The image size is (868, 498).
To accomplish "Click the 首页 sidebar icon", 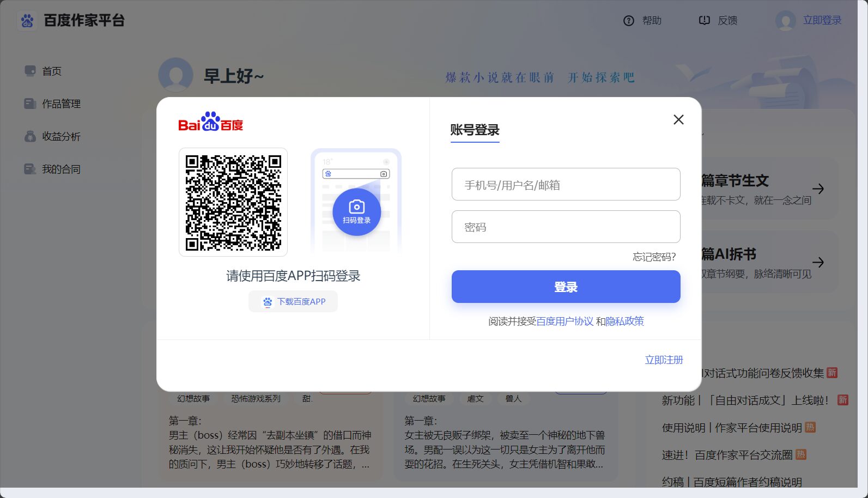I will point(30,71).
